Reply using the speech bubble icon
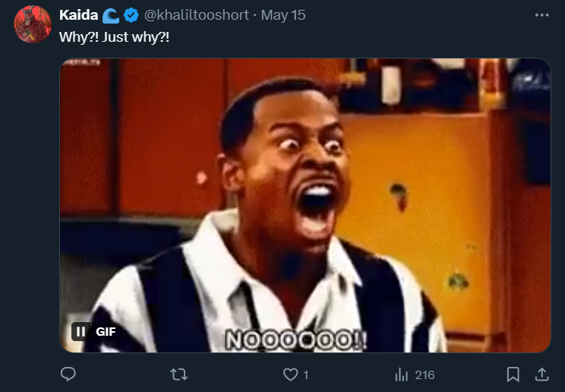 click(x=68, y=375)
